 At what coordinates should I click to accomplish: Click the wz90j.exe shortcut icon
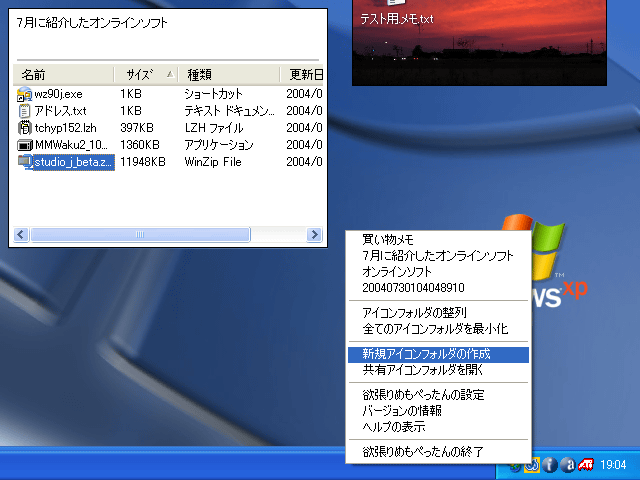(24, 94)
